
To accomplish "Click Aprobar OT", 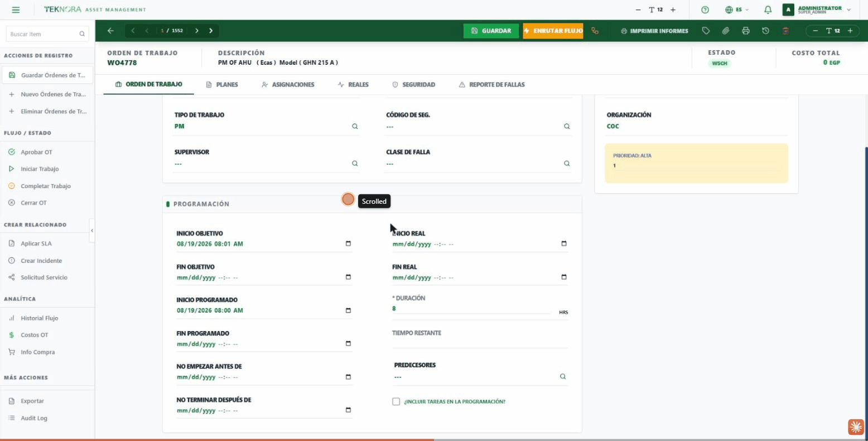I will [x=36, y=152].
